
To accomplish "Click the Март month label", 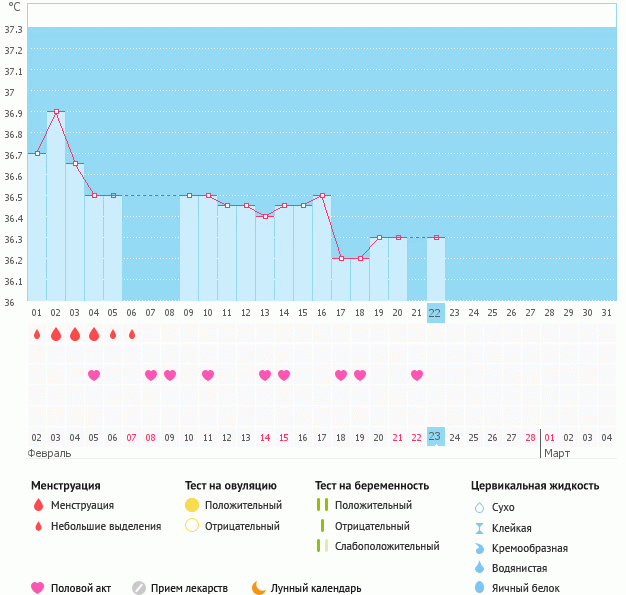I will point(556,453).
